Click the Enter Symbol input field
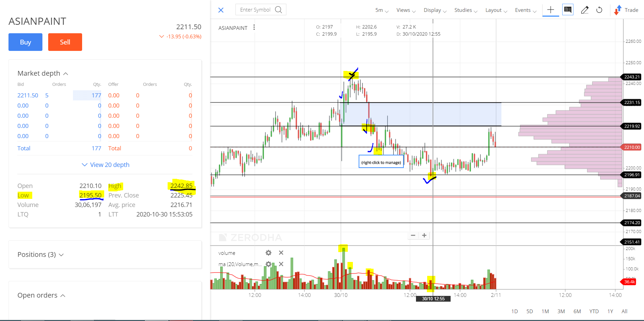Viewport: 644px width, 321px height. click(x=261, y=10)
